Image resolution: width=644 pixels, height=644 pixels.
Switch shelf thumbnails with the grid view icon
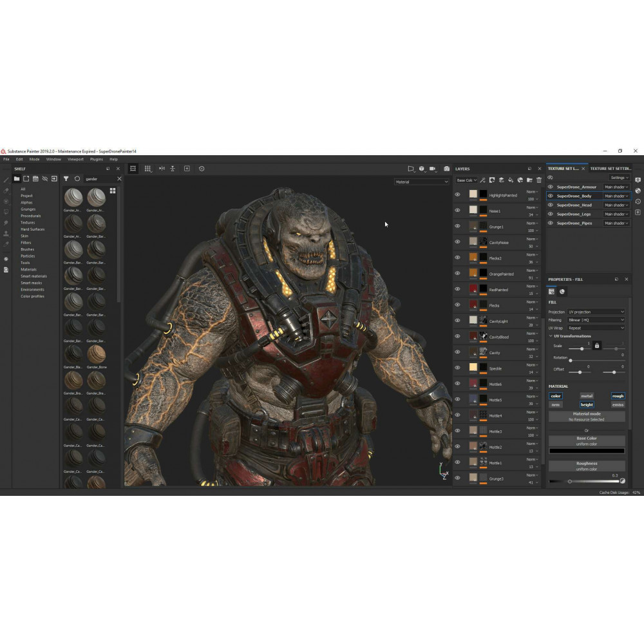coord(113,191)
